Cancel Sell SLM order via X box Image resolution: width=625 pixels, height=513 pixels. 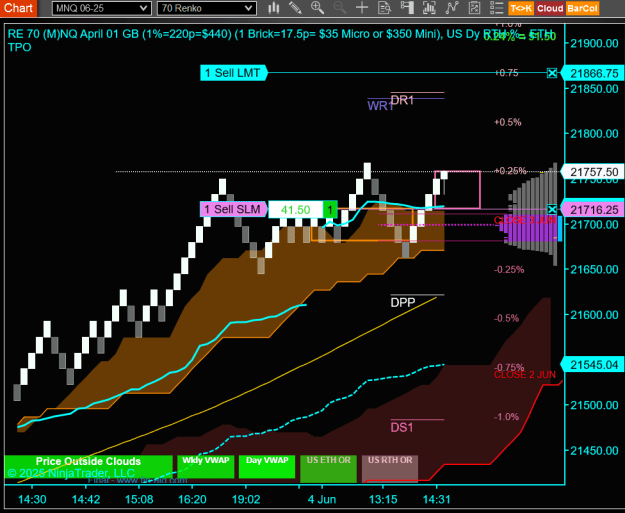pos(552,209)
